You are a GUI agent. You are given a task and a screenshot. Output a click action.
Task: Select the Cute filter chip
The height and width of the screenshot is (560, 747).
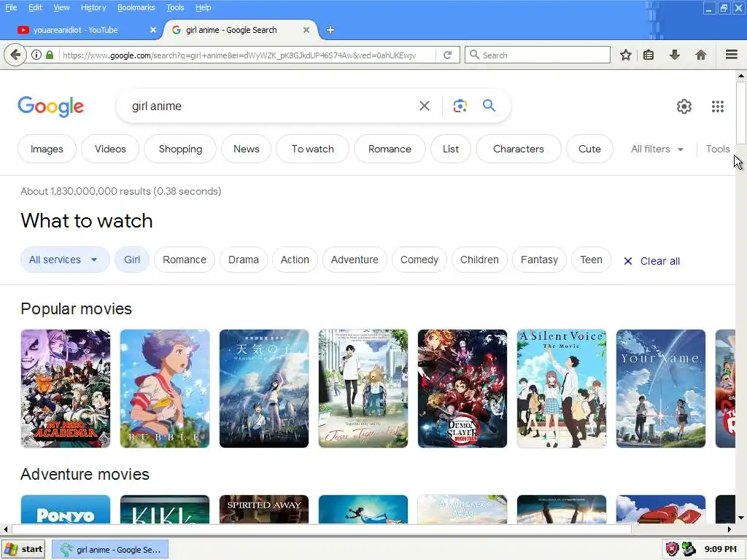(589, 149)
